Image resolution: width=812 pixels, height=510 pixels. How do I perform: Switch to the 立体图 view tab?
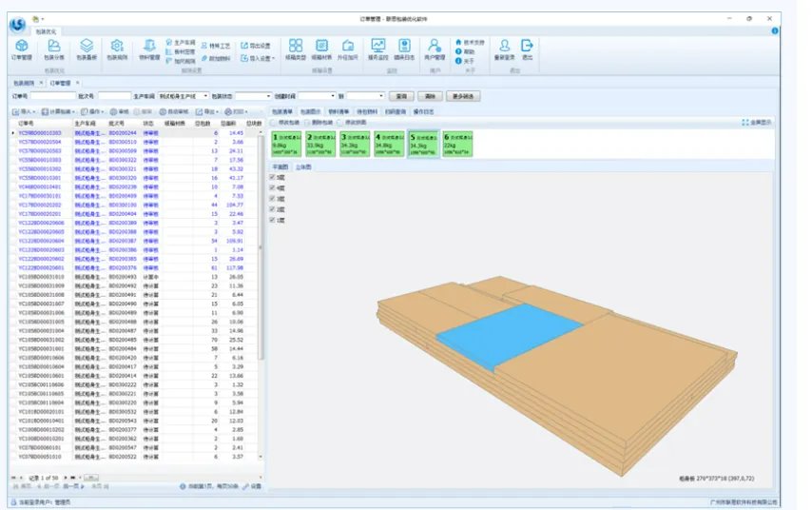click(303, 167)
